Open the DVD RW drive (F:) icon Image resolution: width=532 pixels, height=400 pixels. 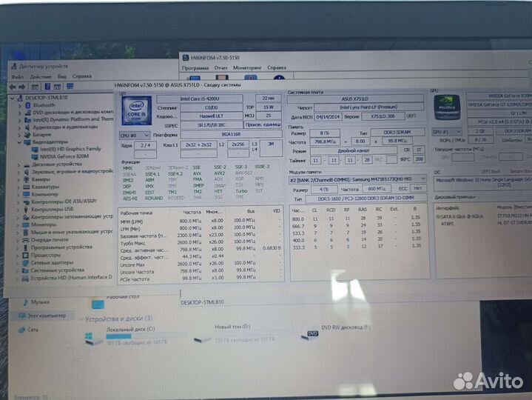pos(313,336)
